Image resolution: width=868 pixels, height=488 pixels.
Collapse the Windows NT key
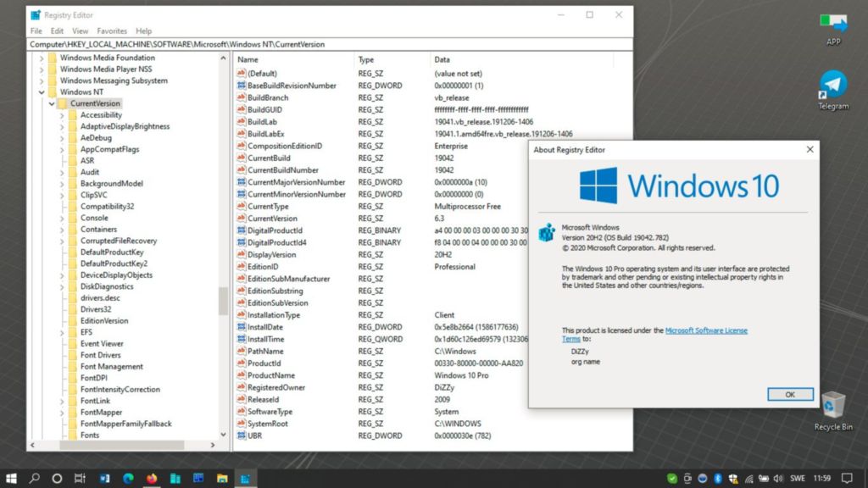coord(41,92)
